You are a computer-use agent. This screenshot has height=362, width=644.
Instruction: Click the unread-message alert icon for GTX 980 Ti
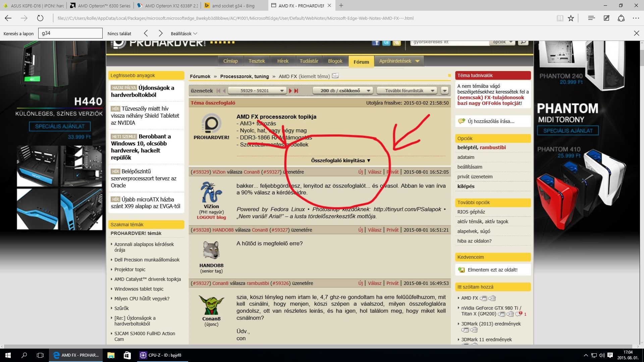pyautogui.click(x=519, y=314)
